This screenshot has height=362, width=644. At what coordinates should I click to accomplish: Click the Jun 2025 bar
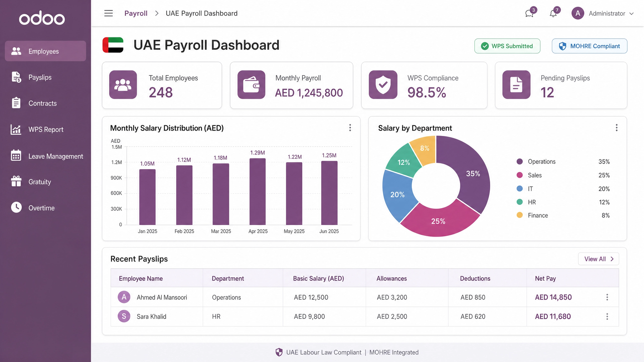(x=329, y=193)
